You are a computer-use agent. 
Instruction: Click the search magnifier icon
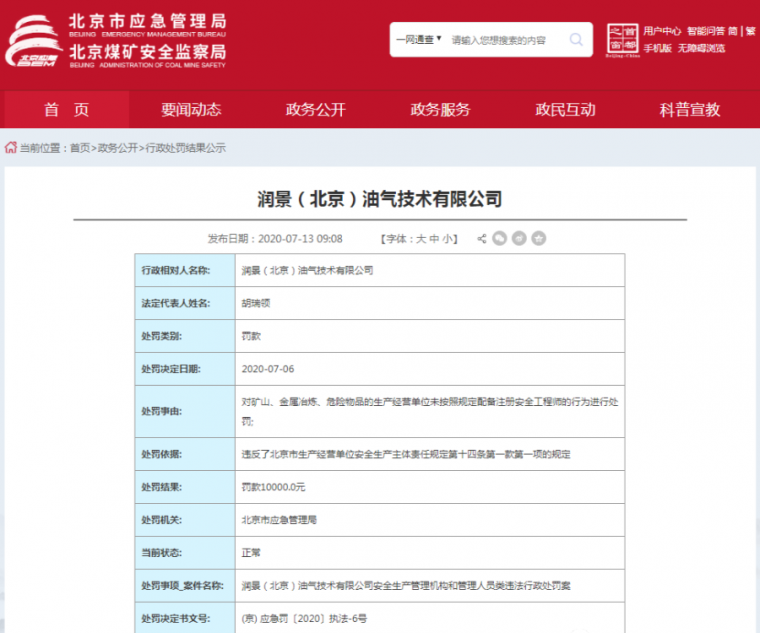pyautogui.click(x=576, y=40)
